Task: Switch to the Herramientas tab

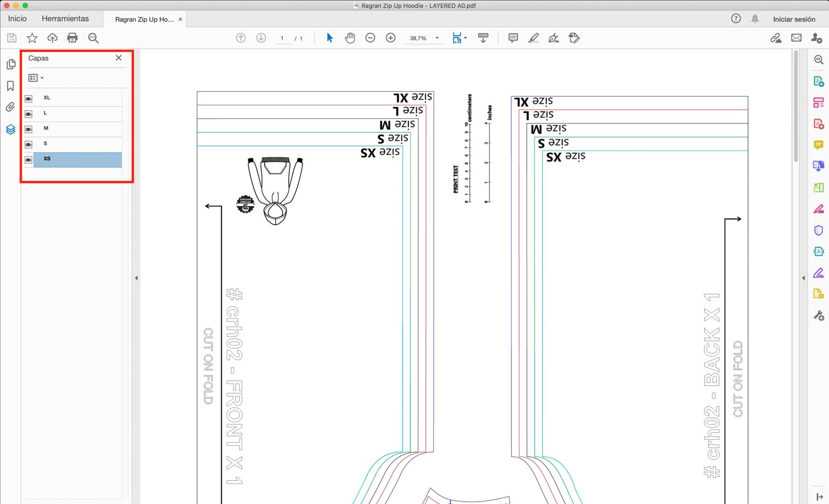Action: click(x=65, y=19)
